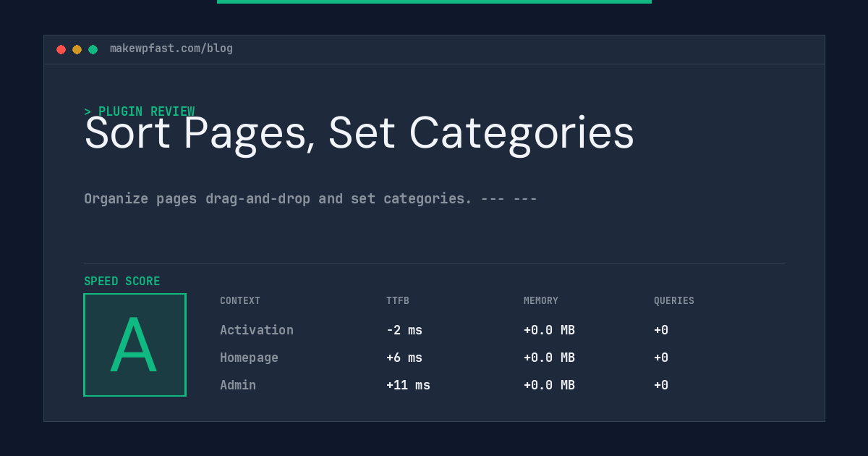868x456 pixels.
Task: Click the Activation row memory value
Action: point(549,330)
